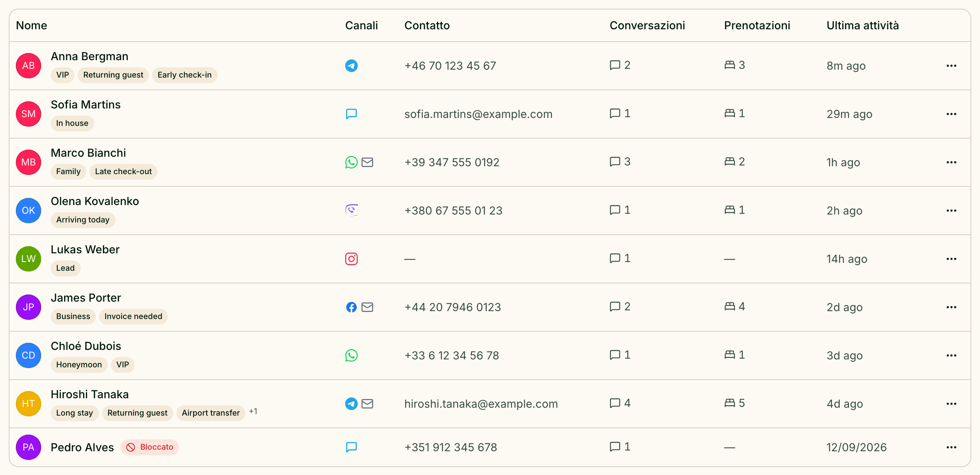
Task: Click Marco Bianchi's conversations count icon
Action: click(x=615, y=161)
